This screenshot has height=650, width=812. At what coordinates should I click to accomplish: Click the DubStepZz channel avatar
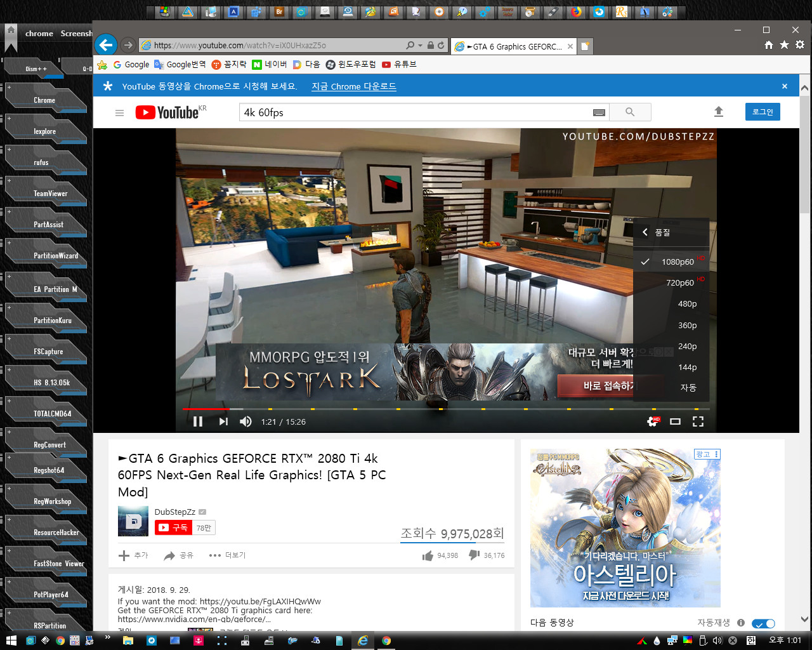click(x=133, y=521)
